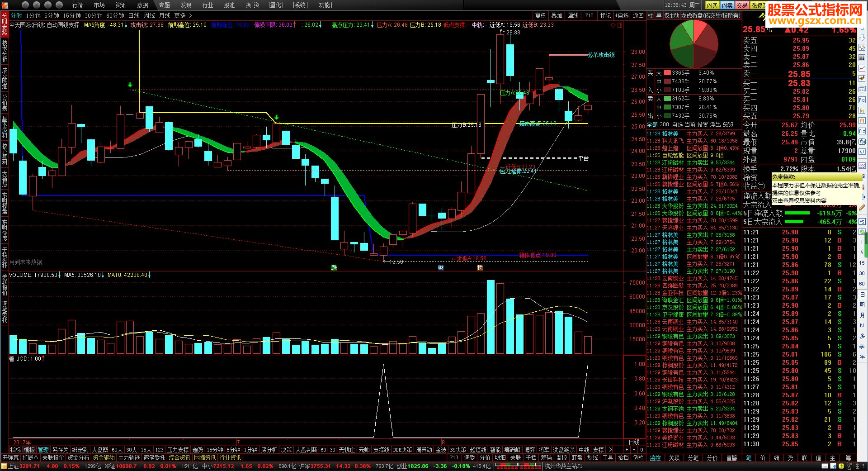
Task: Click the 闪卖 quick sell button
Action: pyautogui.click(x=727, y=5)
